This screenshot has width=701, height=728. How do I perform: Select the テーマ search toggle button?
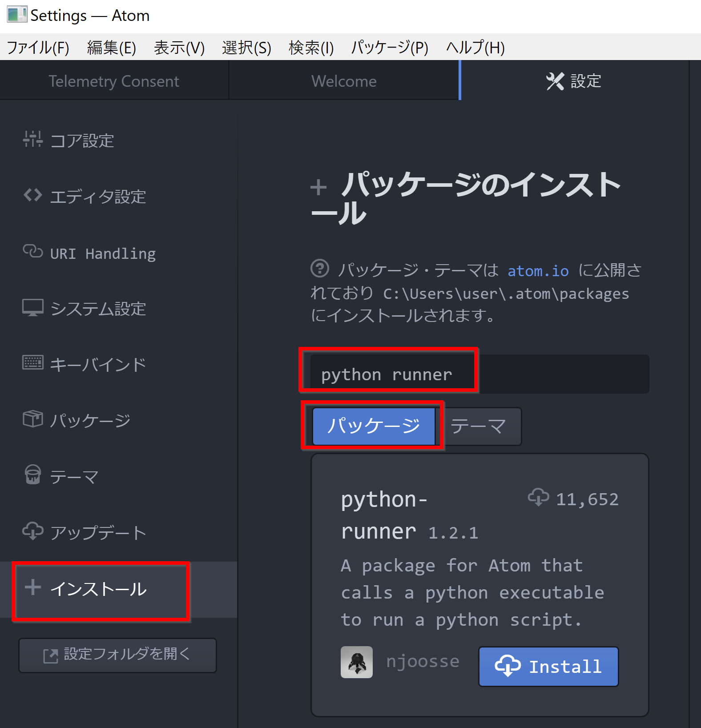point(479,426)
